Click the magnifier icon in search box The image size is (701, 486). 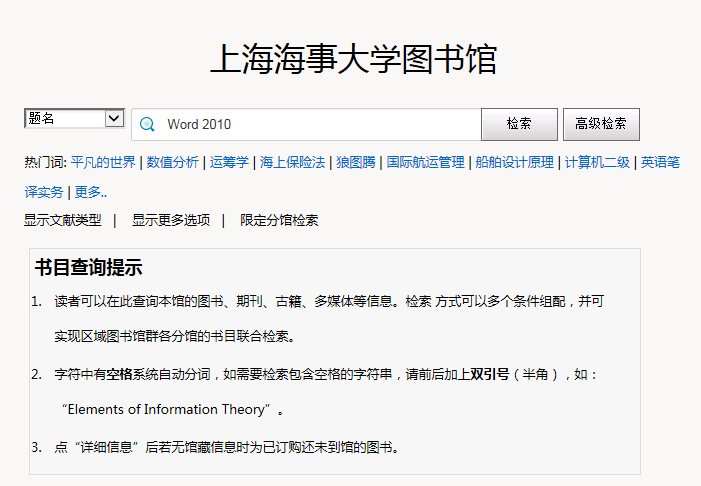point(147,124)
